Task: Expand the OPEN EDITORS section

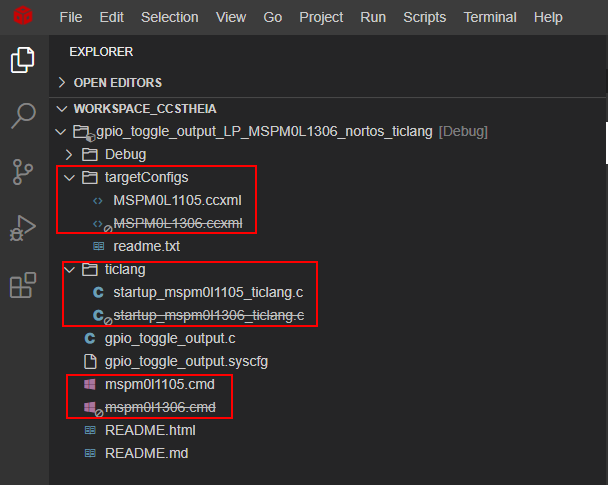Action: [117, 82]
